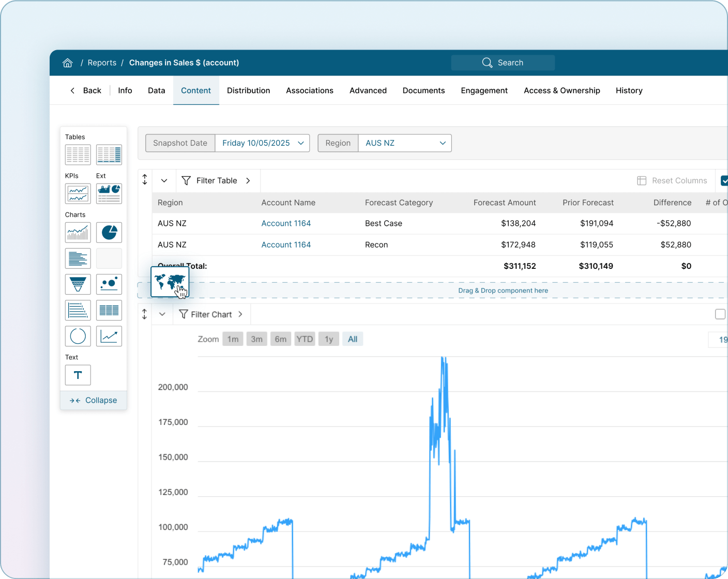This screenshot has width=728, height=579.
Task: Select the funnel chart component icon
Action: (78, 284)
